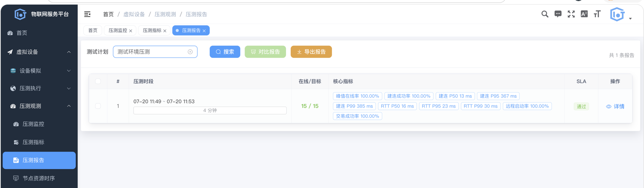This screenshot has height=188, width=644.
Task: Open the 测试计划 select field
Action: [x=155, y=52]
